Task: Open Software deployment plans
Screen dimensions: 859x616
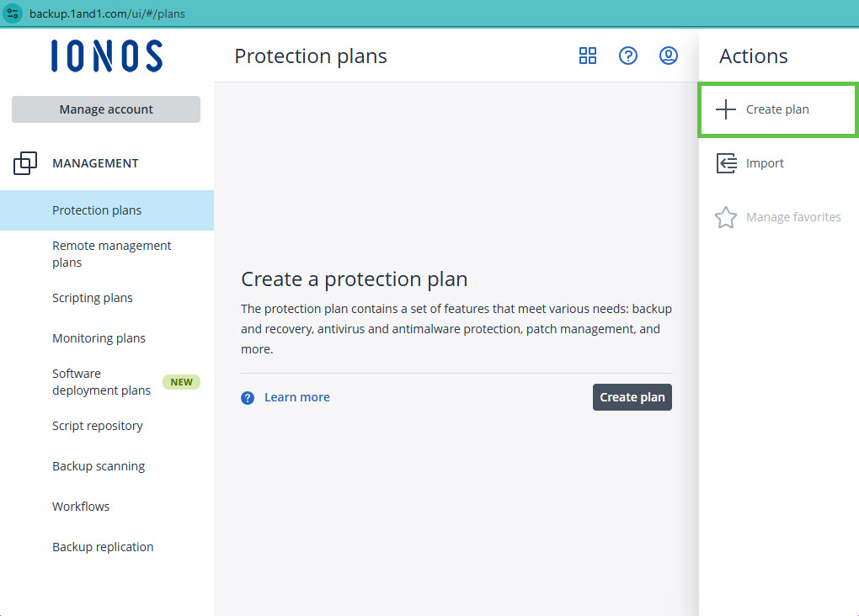Action: click(x=101, y=382)
